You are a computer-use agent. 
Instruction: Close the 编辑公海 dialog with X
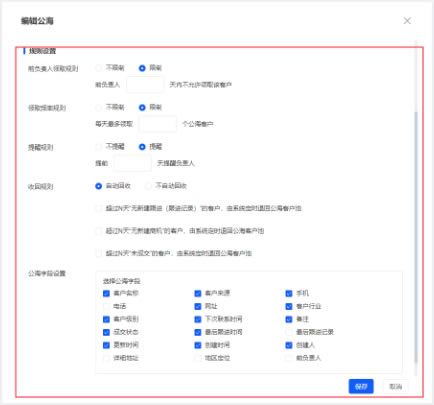(407, 21)
